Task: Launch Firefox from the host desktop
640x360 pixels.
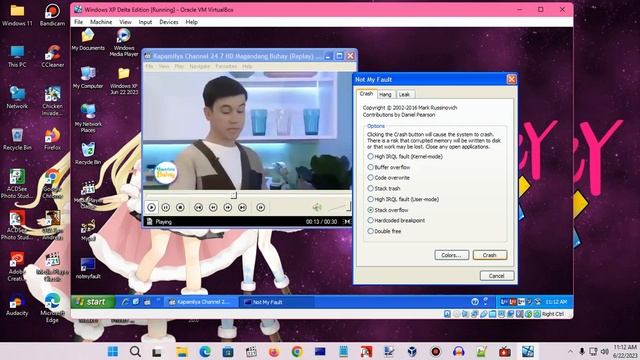Action: 52,139
